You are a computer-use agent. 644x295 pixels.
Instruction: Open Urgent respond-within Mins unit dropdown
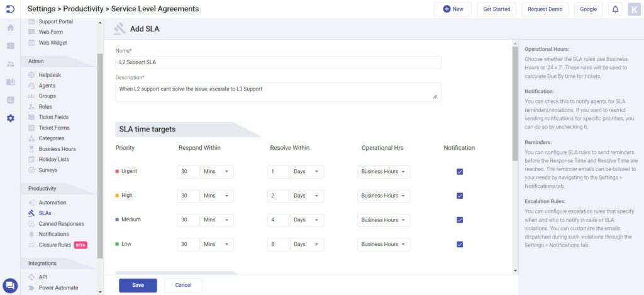point(216,172)
